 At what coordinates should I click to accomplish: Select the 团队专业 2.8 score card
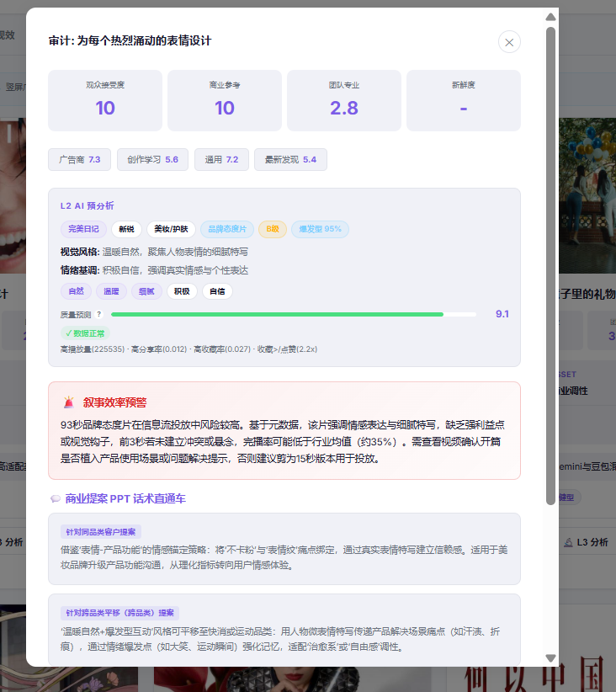[x=344, y=101]
